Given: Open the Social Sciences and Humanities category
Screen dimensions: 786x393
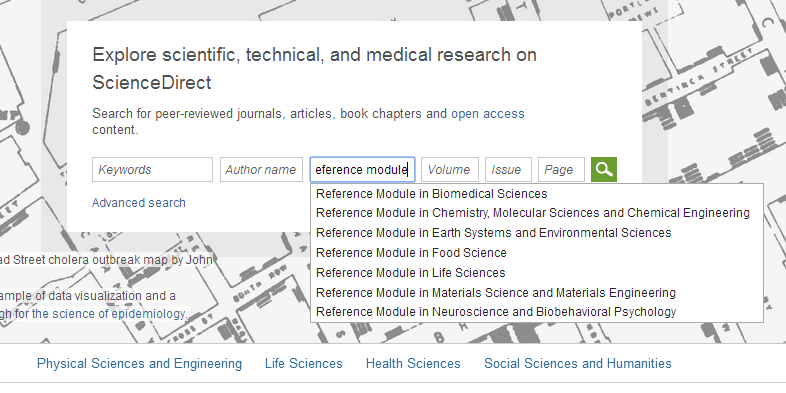Looking at the screenshot, I should 577,363.
